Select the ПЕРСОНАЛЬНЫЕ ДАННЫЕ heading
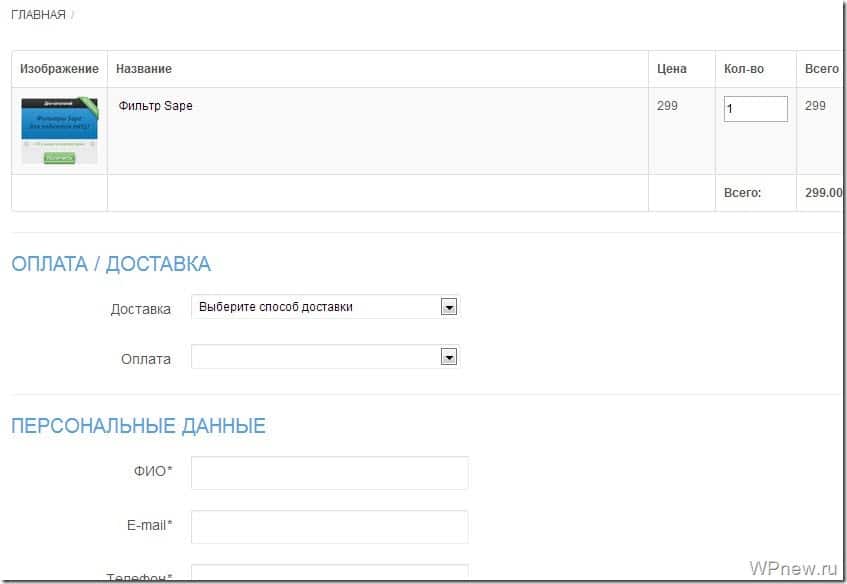Screen dimensions: 847x584 (138, 426)
